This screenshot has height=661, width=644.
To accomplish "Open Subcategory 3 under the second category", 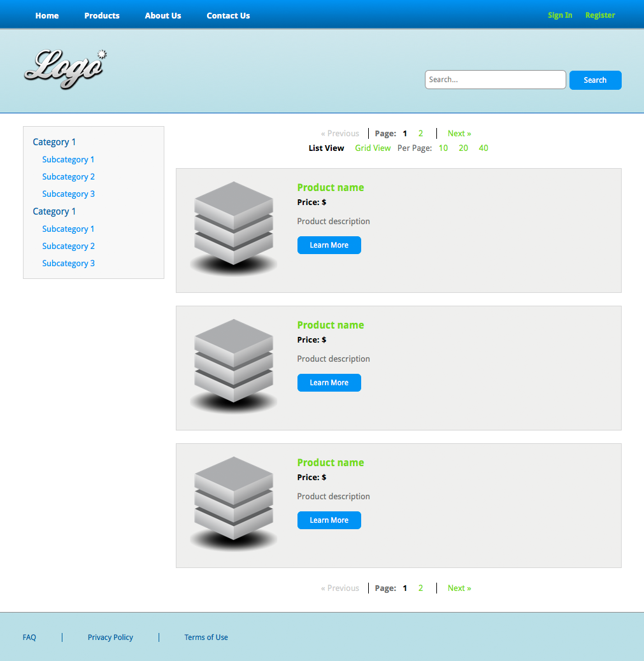I will 68,264.
